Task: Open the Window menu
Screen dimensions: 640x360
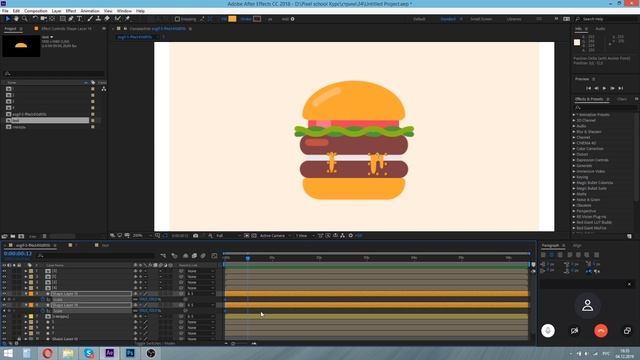Action: click(x=124, y=11)
